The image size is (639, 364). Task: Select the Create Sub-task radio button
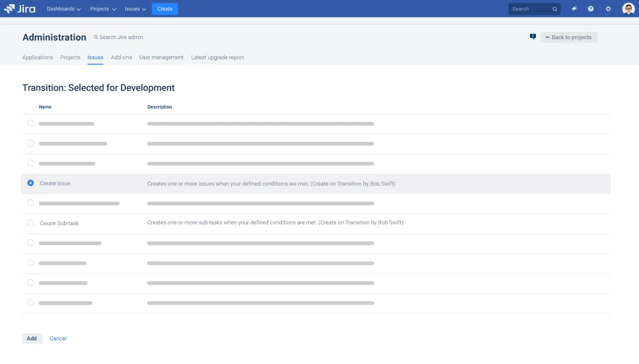pyautogui.click(x=31, y=223)
